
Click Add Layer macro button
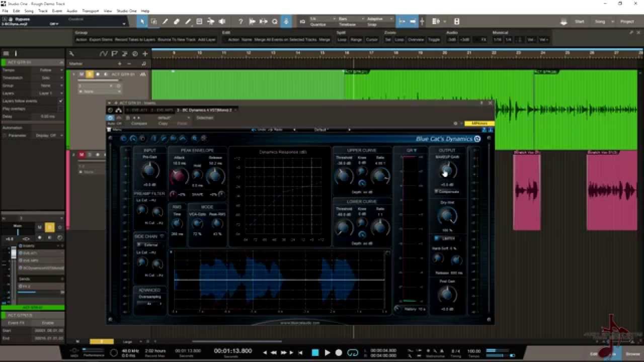click(x=207, y=40)
